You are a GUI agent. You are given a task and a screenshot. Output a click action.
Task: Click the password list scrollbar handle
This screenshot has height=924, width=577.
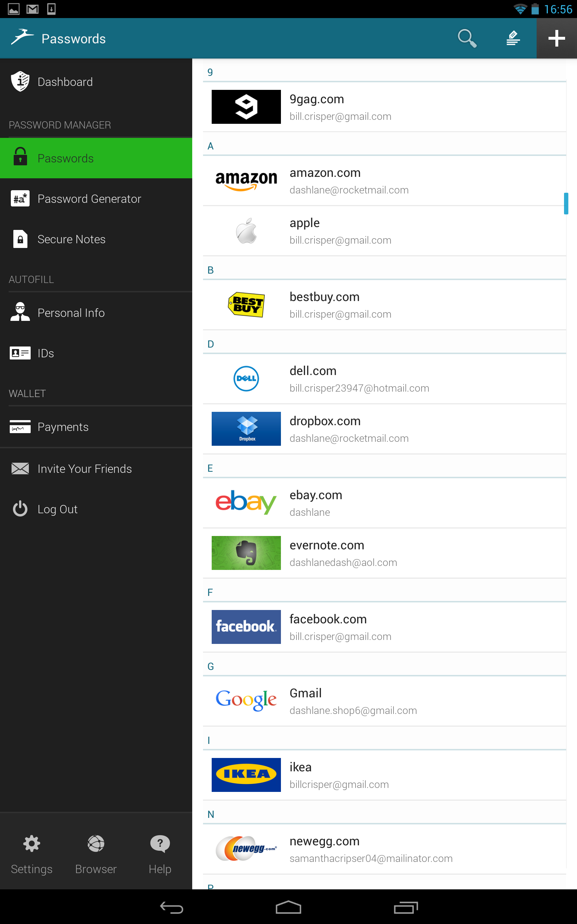(566, 204)
